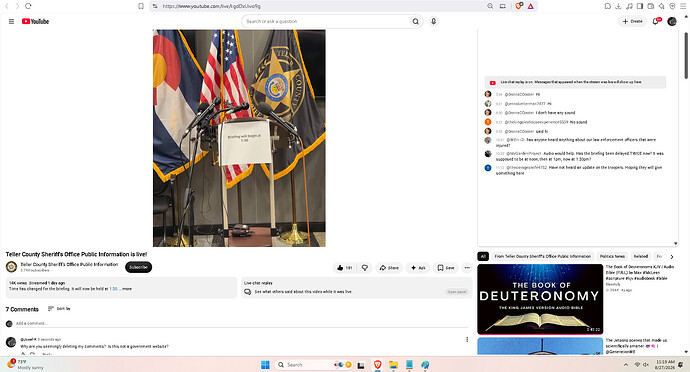Open the Teller County channel avatar

11,267
